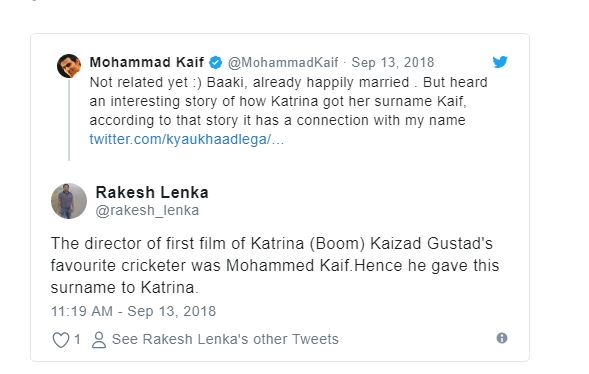The width and height of the screenshot is (589, 374).
Task: Click the person icon beside other Tweets
Action: [x=99, y=340]
